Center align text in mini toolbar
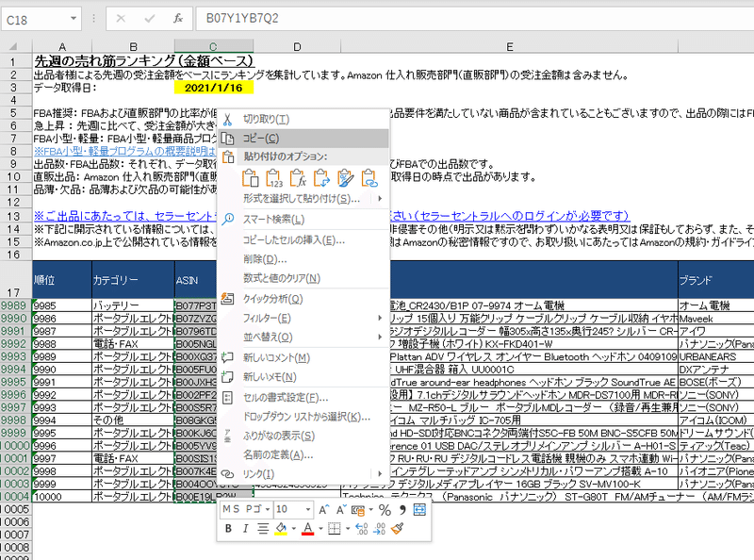Viewport: 754px width, 560px height. pos(263,529)
